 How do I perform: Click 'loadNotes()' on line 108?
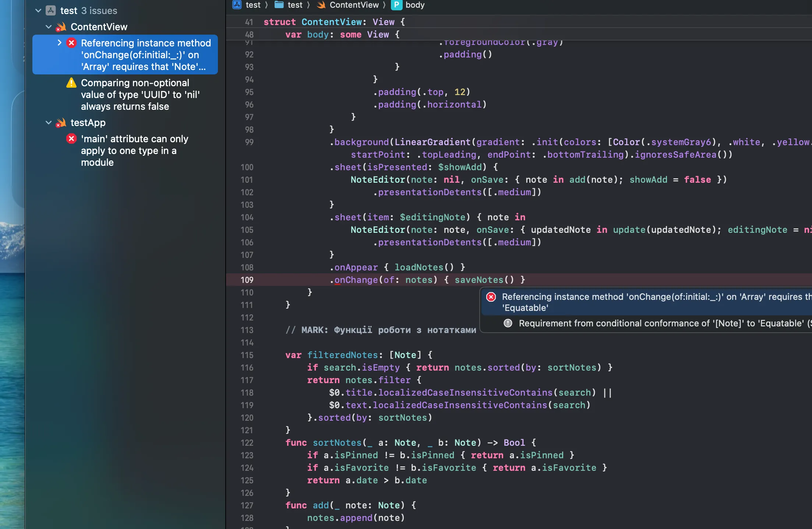coord(424,267)
